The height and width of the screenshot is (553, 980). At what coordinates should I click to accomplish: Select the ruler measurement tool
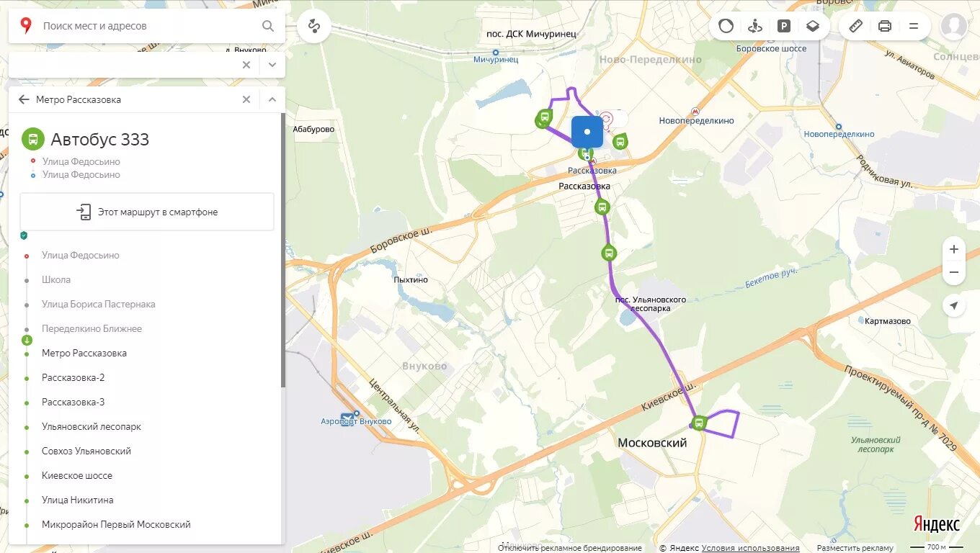pos(856,26)
